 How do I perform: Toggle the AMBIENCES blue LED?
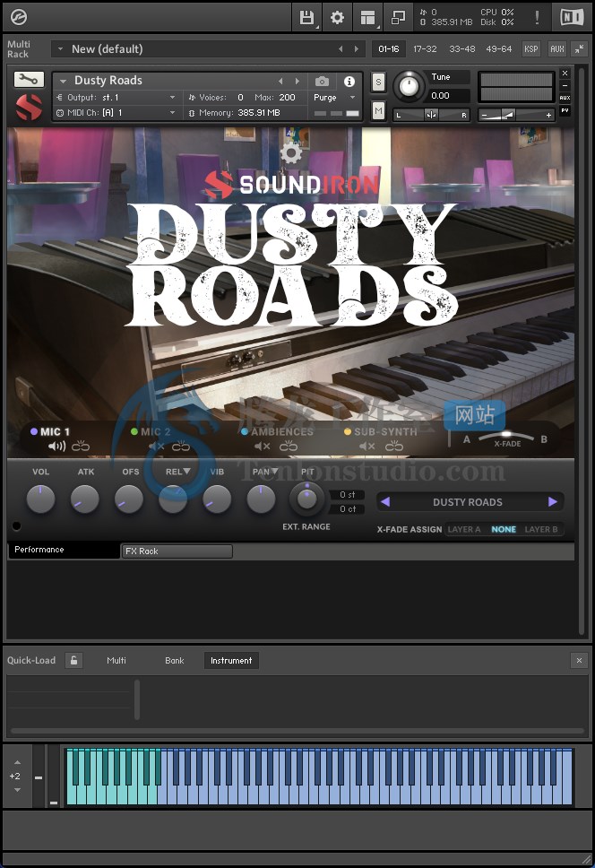point(245,431)
